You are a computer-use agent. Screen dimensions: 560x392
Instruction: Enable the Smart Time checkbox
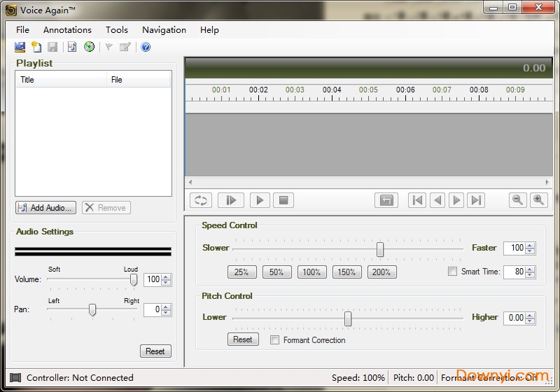[453, 272]
